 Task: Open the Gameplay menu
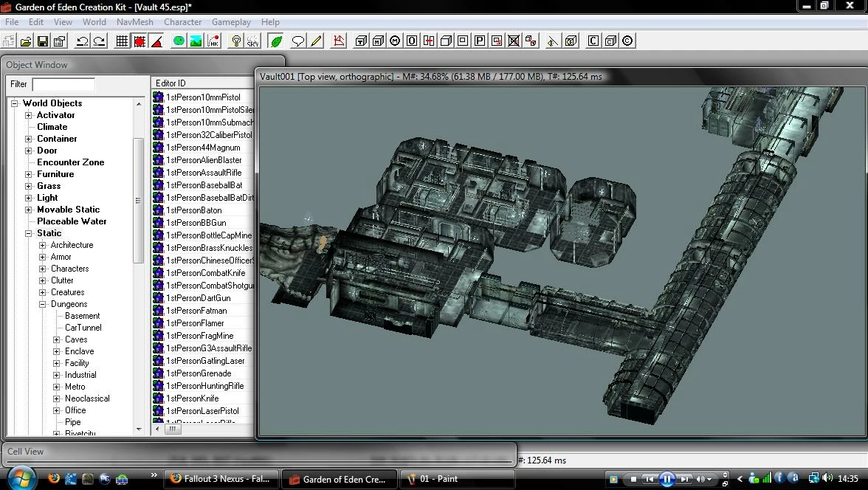[x=231, y=22]
